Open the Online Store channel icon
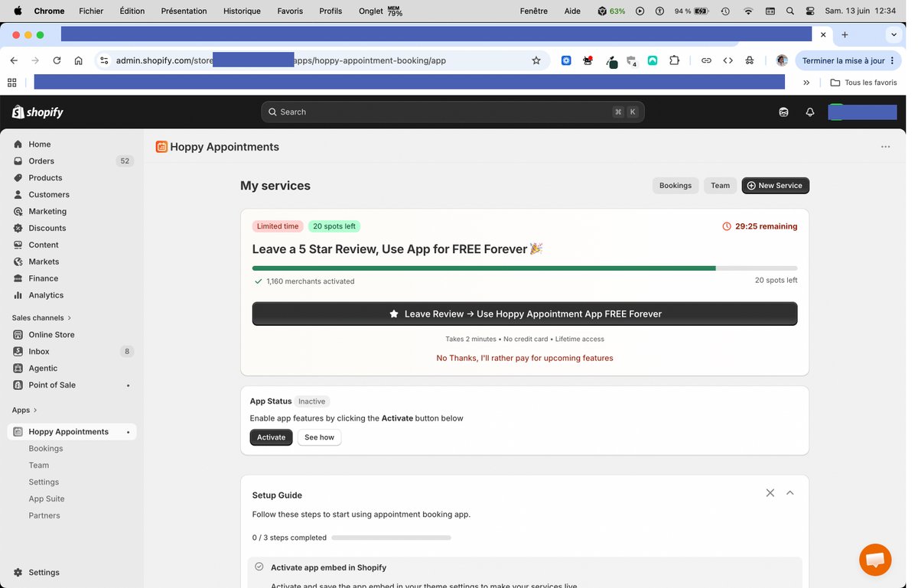The height and width of the screenshot is (588, 918). point(18,334)
